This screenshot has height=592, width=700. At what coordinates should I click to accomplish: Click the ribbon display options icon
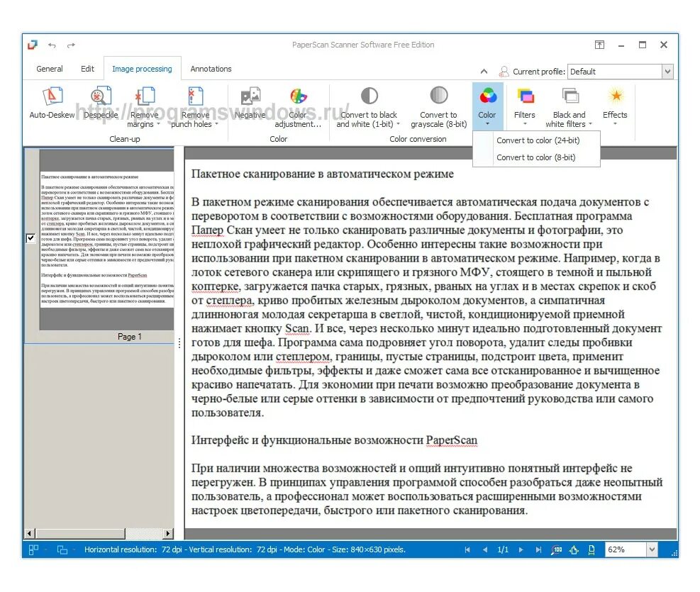click(599, 45)
